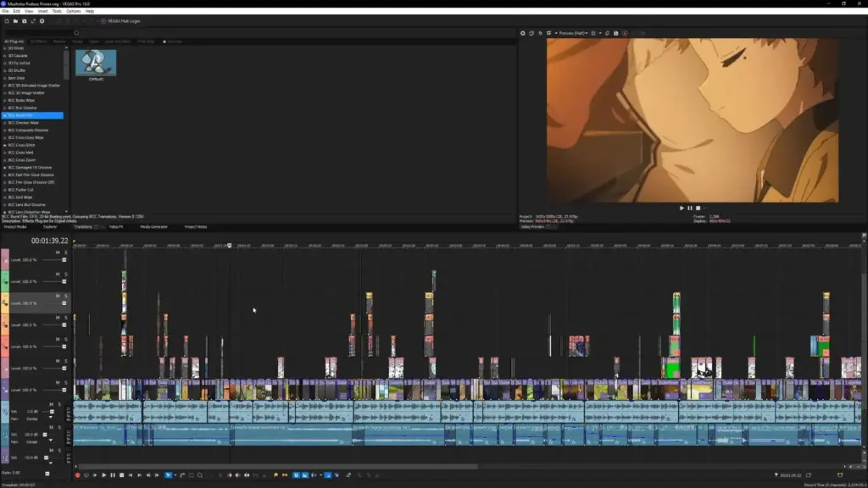This screenshot has height=488, width=868.
Task: Click the (Default) transition preset thumbnail
Action: pos(96,62)
